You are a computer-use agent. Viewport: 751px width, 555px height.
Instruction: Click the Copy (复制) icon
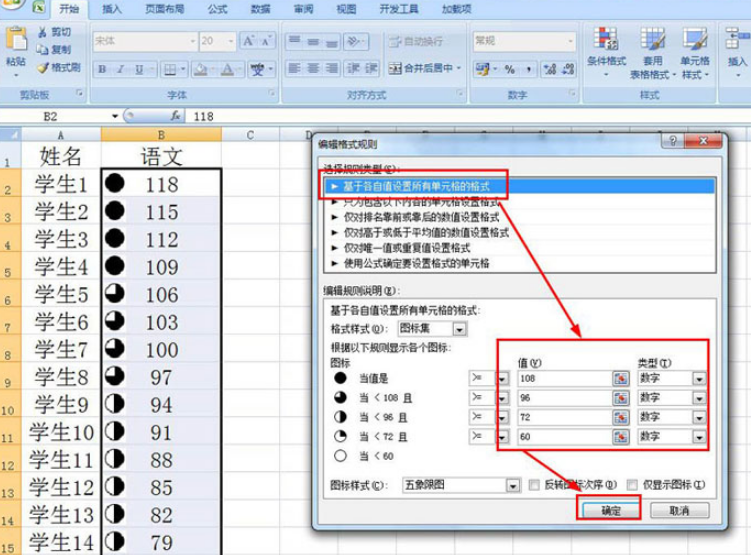tap(43, 49)
